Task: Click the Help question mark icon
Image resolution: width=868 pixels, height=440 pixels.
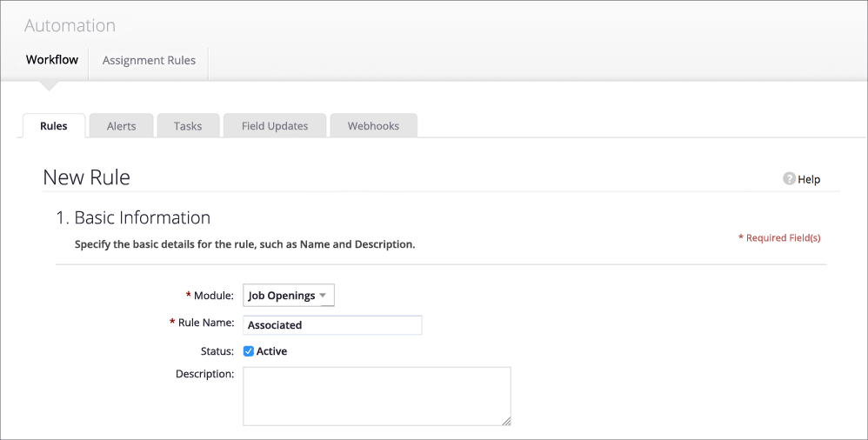Action: click(x=789, y=179)
